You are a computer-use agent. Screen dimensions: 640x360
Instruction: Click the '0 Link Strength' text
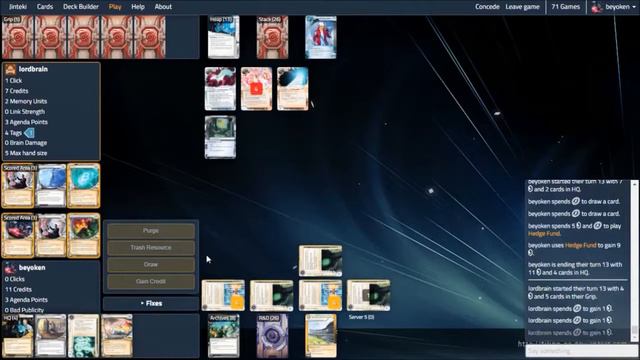(x=24, y=111)
